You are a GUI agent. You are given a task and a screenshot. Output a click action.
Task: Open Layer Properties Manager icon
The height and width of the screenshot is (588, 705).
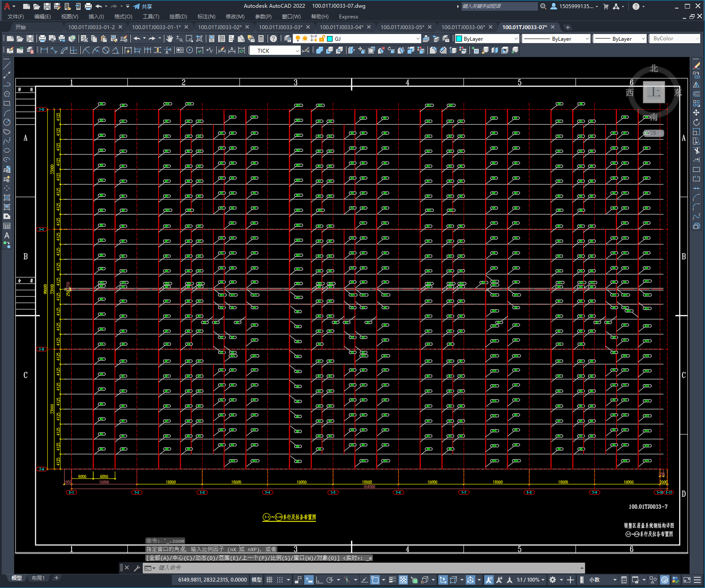click(x=288, y=39)
